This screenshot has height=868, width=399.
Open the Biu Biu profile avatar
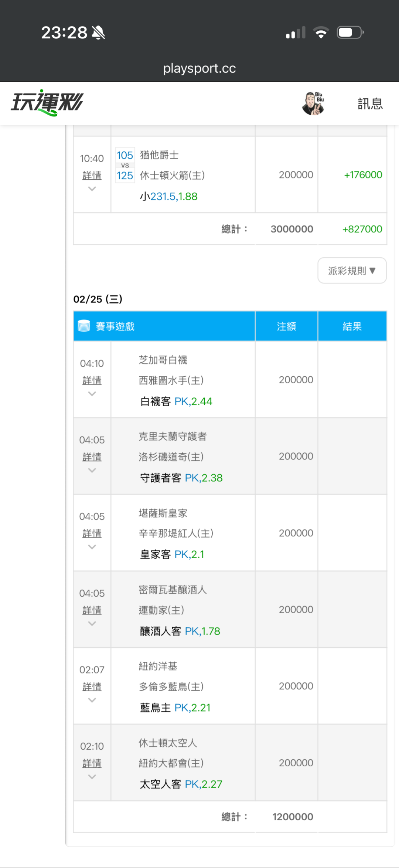313,104
